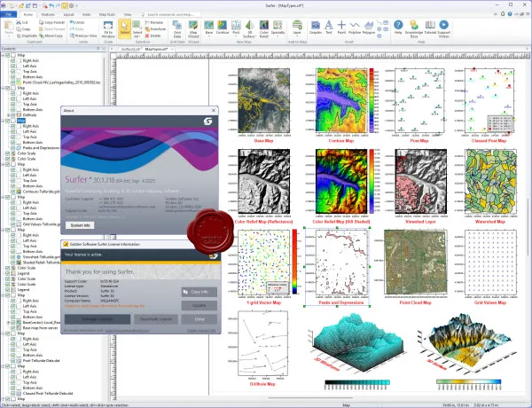532x408 pixels.
Task: Click Previous View in ribbon
Action: (83, 35)
